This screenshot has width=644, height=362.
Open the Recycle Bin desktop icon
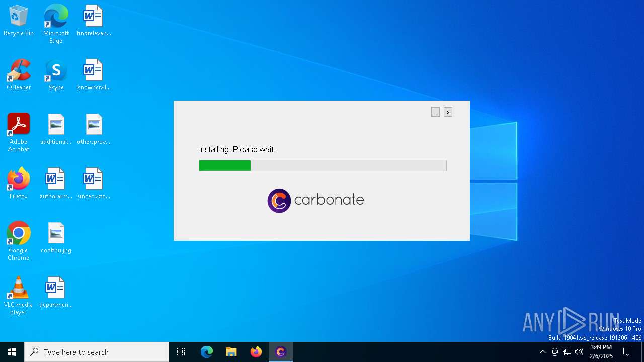(x=19, y=21)
